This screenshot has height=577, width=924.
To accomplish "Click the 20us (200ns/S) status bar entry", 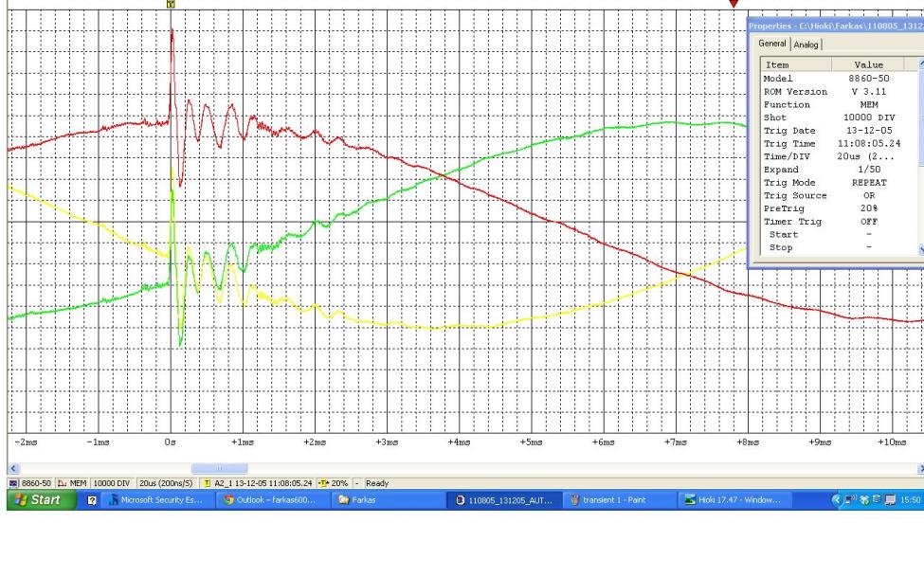I will click(166, 482).
